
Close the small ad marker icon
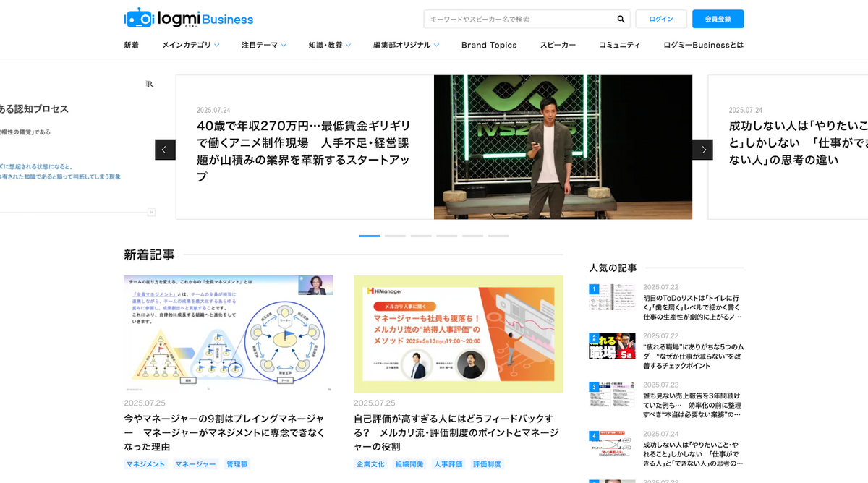pyautogui.click(x=151, y=212)
